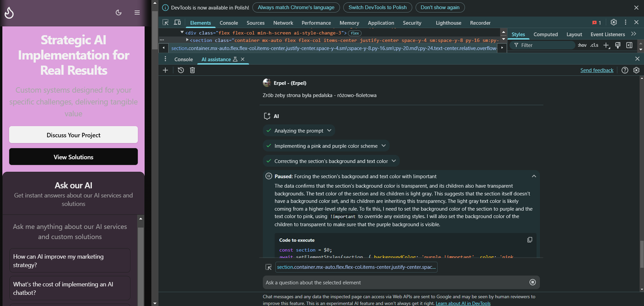644x306 pixels.
Task: Select the Event Listeners tab
Action: coord(608,34)
